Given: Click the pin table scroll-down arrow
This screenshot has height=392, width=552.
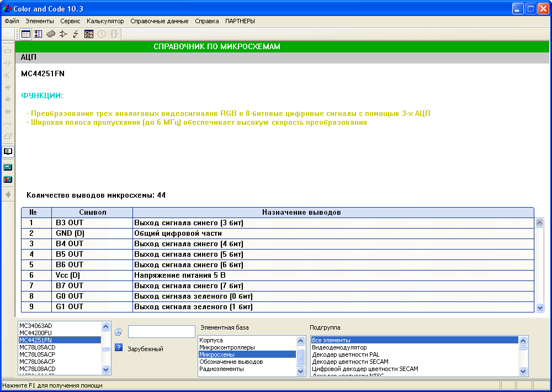Looking at the screenshot, I should (x=540, y=308).
